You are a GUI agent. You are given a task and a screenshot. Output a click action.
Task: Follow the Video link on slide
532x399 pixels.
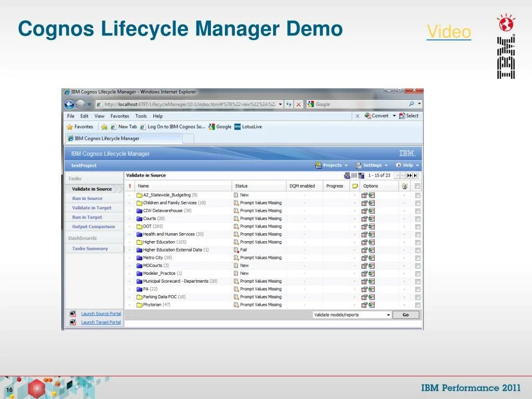point(449,32)
